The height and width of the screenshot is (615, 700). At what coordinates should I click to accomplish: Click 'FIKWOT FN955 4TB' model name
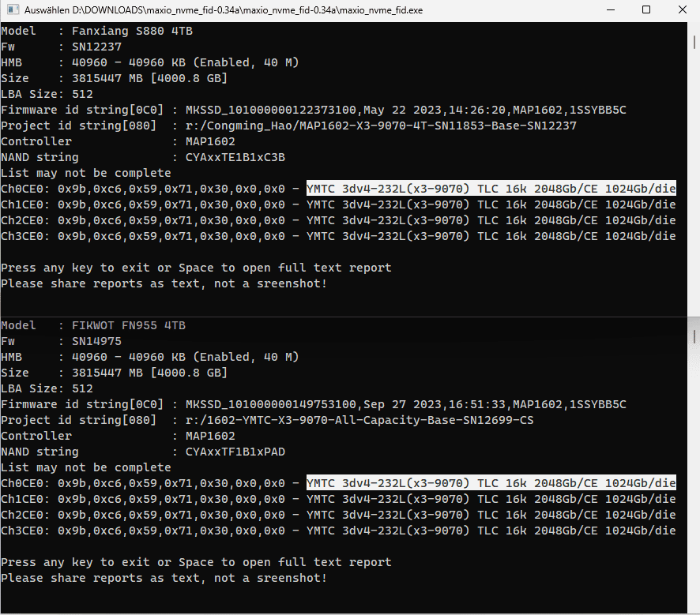[x=129, y=325]
